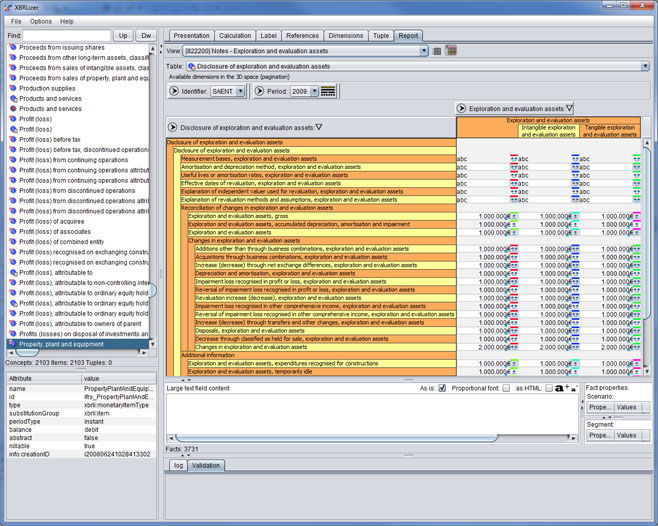Click XBRLizer application icon in title bar

[x=8, y=7]
